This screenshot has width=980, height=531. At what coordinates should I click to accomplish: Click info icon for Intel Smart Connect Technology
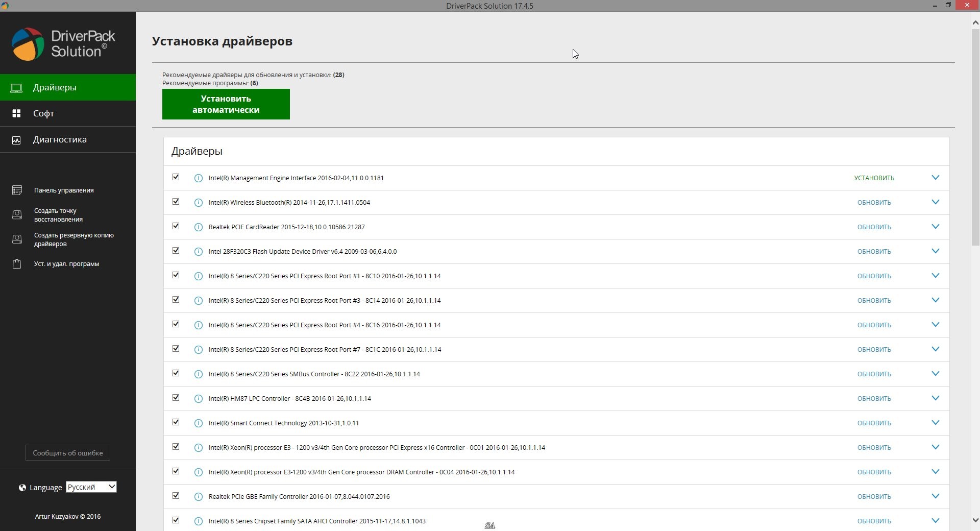pos(199,423)
